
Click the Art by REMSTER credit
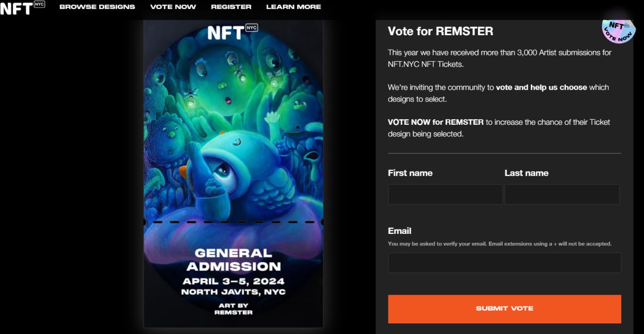pos(233,309)
